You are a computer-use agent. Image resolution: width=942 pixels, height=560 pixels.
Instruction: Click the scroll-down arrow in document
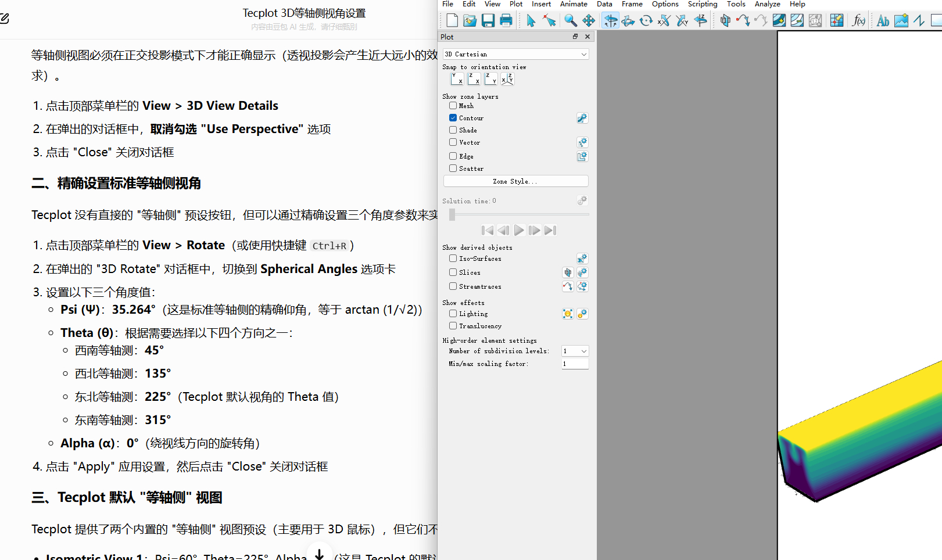[319, 555]
